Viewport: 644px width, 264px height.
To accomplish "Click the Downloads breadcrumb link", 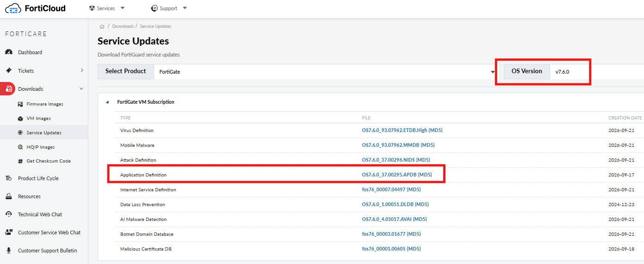I will 123,26.
